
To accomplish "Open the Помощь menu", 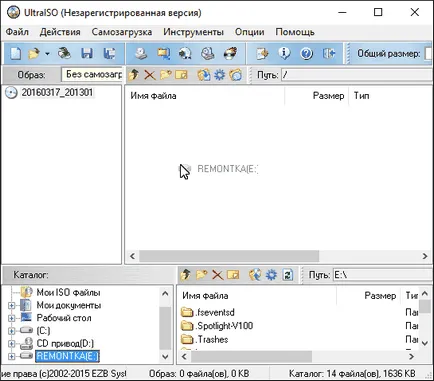I will [295, 32].
